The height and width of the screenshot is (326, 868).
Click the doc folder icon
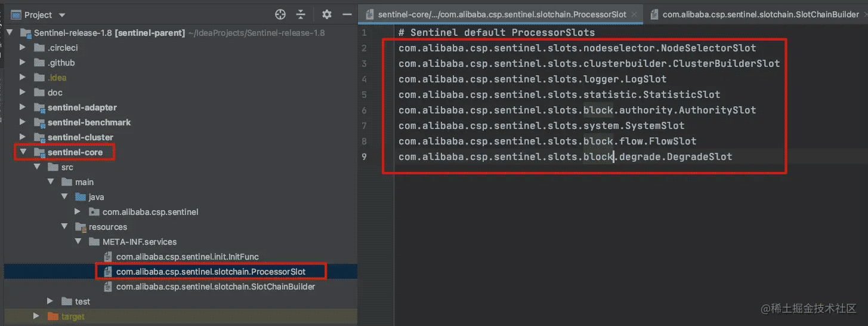click(39, 93)
